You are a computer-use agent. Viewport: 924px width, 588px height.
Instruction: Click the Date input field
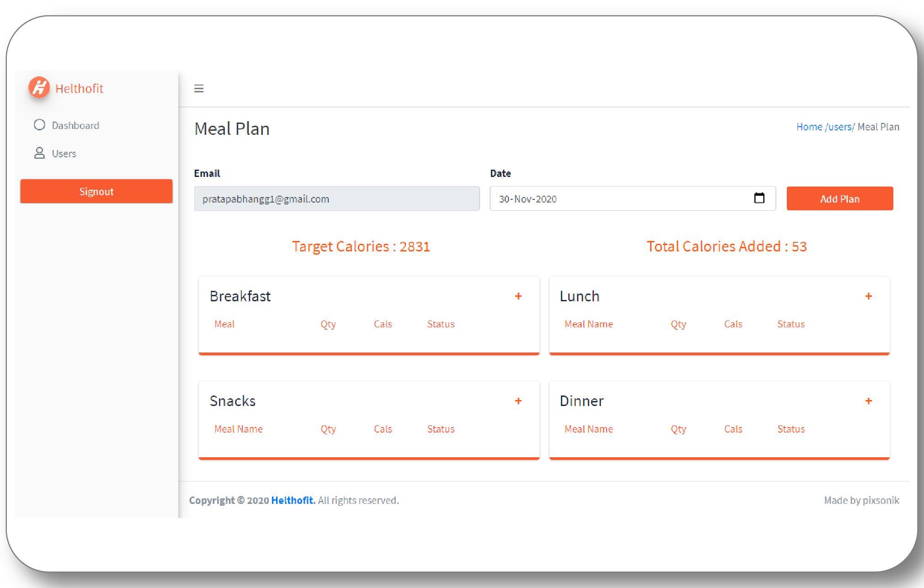pos(617,198)
